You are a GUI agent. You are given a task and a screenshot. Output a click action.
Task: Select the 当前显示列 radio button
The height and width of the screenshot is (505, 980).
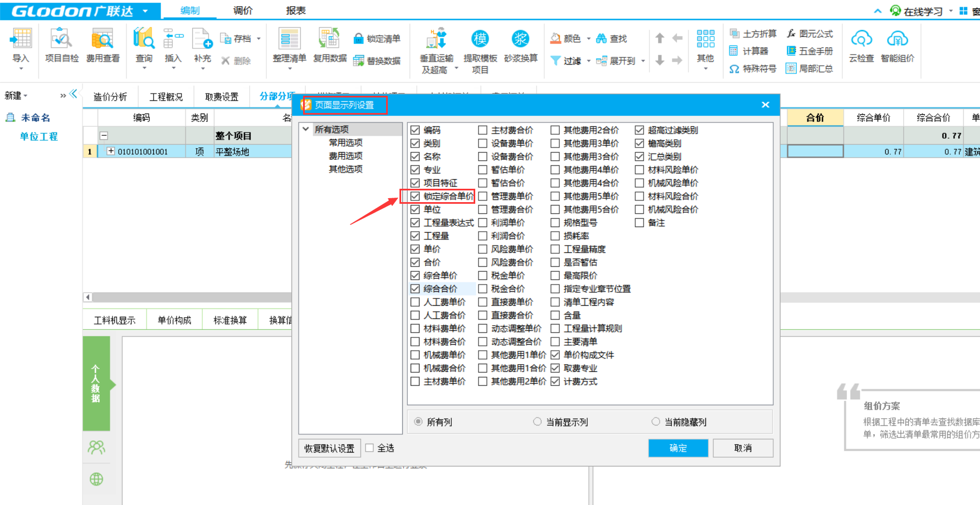click(x=537, y=421)
